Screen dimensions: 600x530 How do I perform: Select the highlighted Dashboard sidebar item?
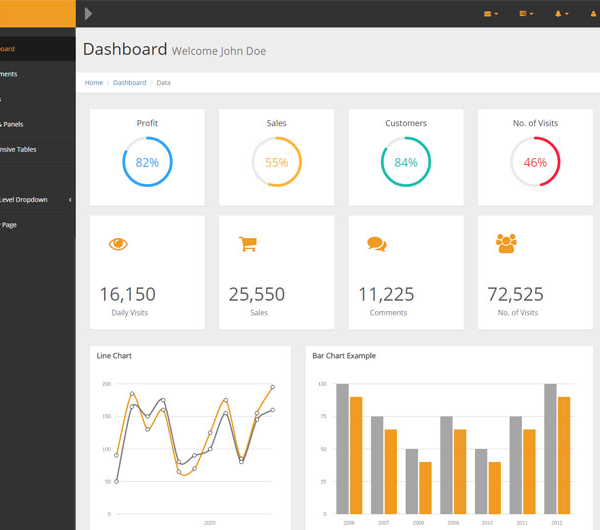pyautogui.click(x=38, y=49)
